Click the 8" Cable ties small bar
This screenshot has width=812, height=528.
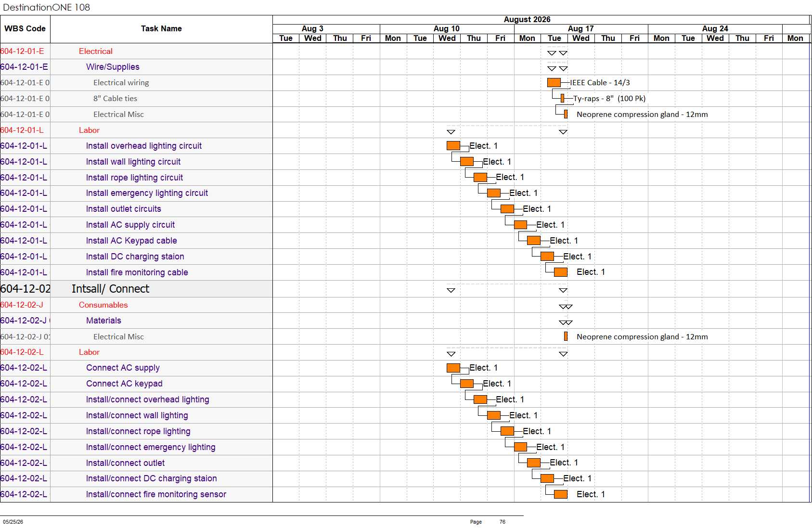pos(562,99)
